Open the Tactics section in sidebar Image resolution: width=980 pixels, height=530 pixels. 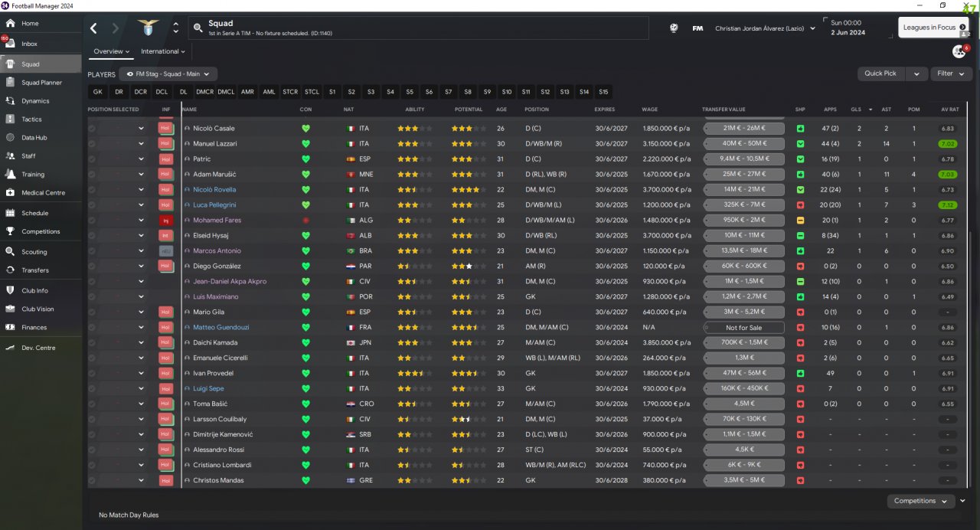10,119
